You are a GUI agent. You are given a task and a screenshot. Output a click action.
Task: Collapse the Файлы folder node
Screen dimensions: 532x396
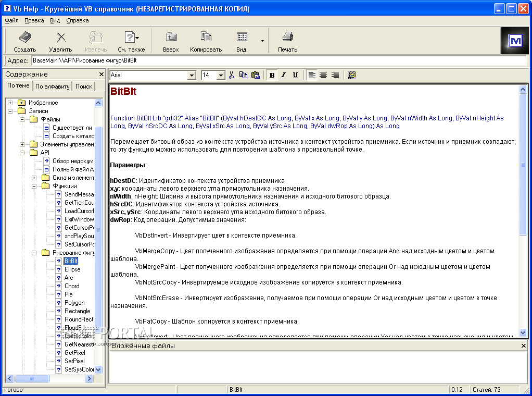pos(22,119)
